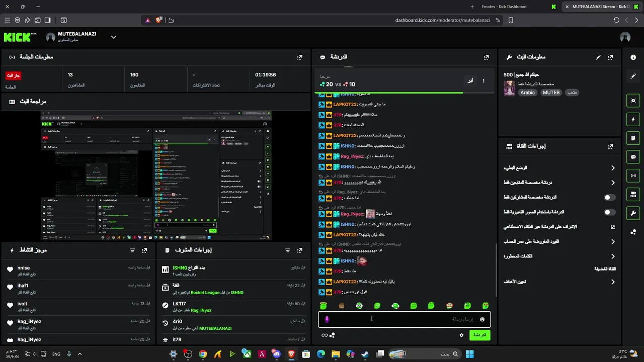Select LKTI7 ban entry in moderator actions
Viewport: 644px width, 362px height.
coord(233,307)
